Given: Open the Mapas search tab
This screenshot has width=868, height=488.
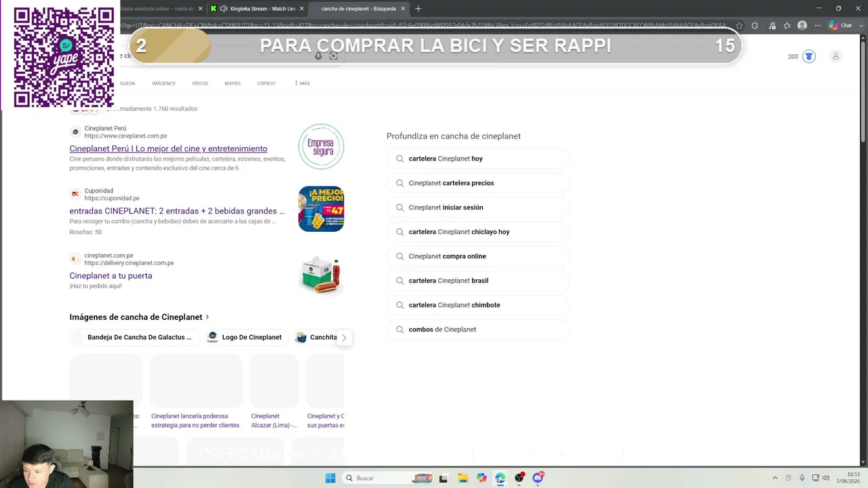Looking at the screenshot, I should coord(233,83).
